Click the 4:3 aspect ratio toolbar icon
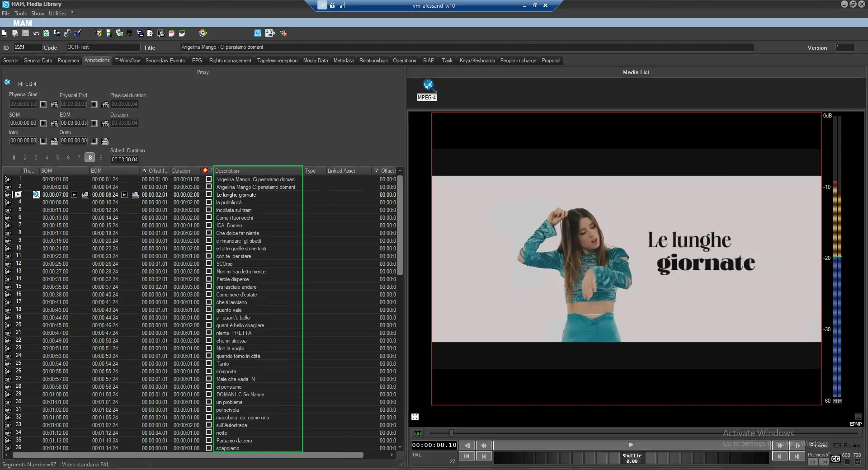Screen dimensions: 868x470 point(270,33)
